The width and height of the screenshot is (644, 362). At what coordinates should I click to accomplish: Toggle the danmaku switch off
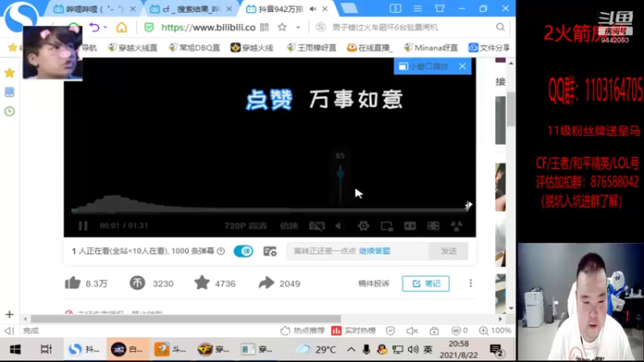(243, 251)
